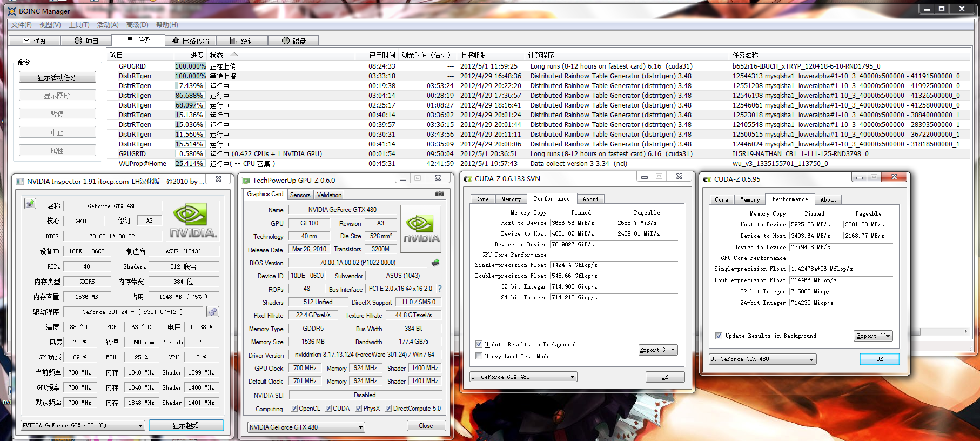Click the Bus Interface question mark in GPU-Z
The height and width of the screenshot is (441, 980).
coord(439,289)
